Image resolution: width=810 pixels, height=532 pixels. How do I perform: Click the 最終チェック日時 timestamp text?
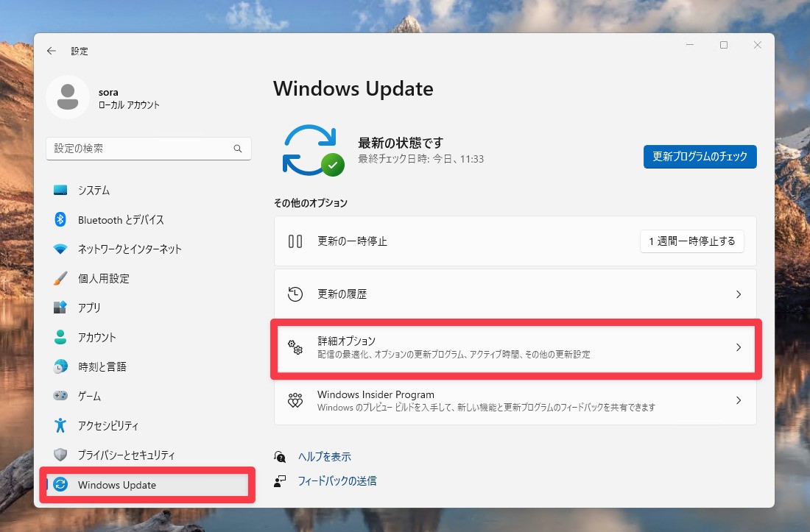coord(421,159)
